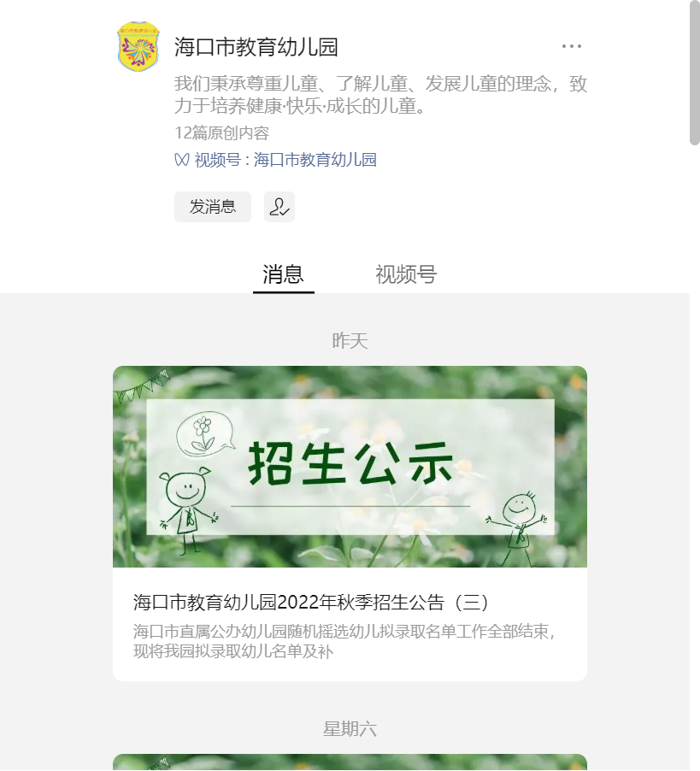Open the three-dot more options menu

[571, 46]
